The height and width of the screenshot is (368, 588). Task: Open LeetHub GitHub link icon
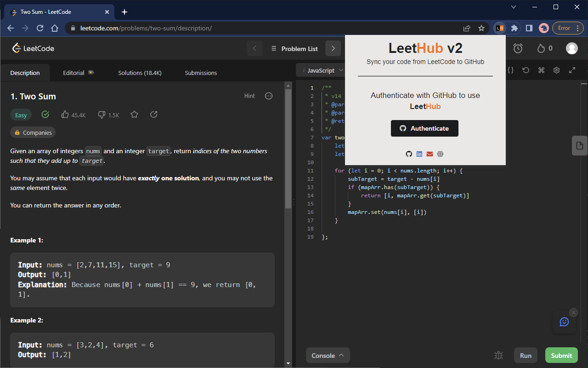[x=409, y=154]
